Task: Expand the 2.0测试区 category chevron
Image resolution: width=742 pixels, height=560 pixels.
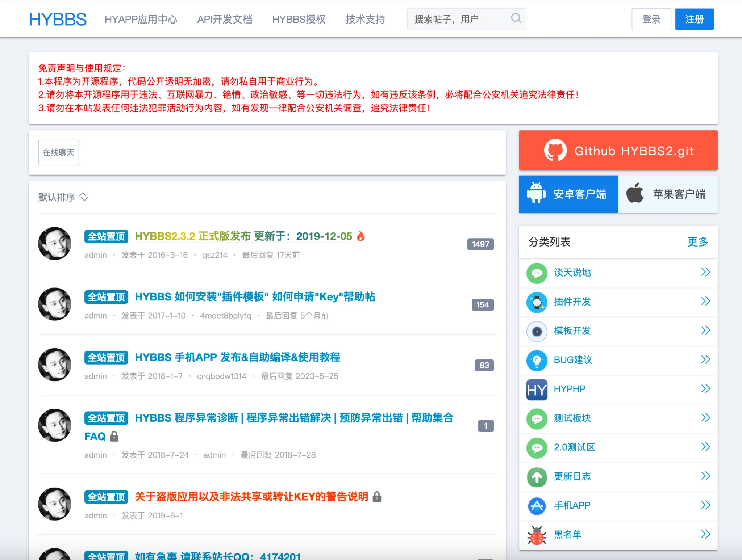Action: coord(705,447)
